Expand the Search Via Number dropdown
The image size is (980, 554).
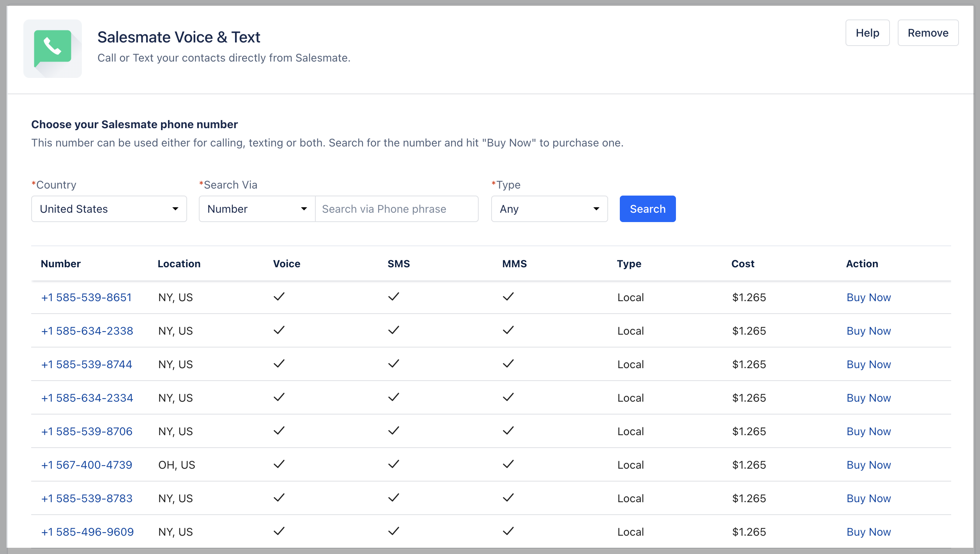coord(256,209)
